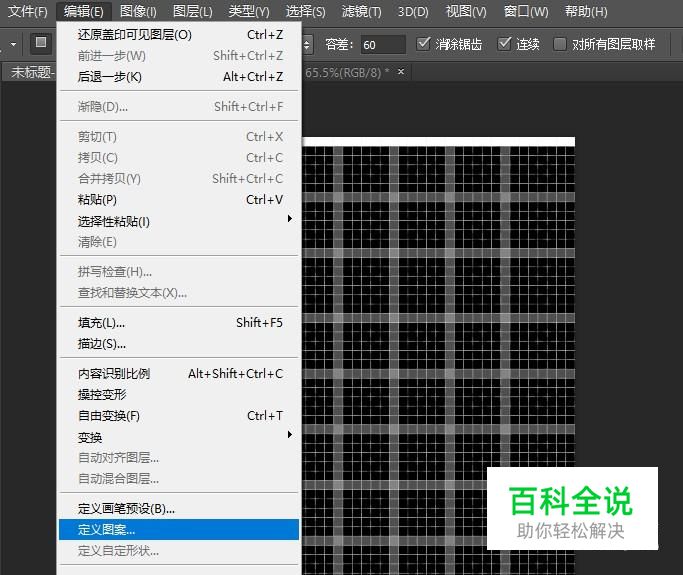Click the new selection mode icon
This screenshot has width=683, height=575.
(x=41, y=42)
